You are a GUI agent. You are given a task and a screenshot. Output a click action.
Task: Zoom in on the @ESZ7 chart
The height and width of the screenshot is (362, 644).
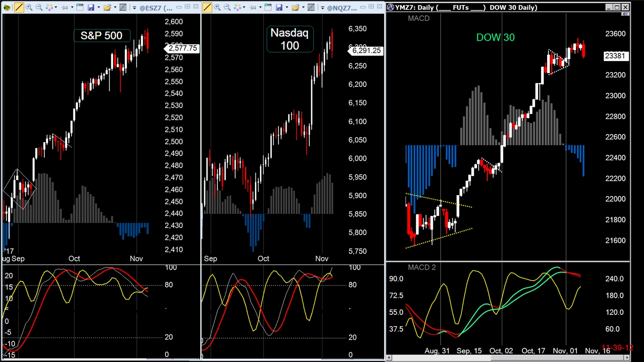pos(29,7)
